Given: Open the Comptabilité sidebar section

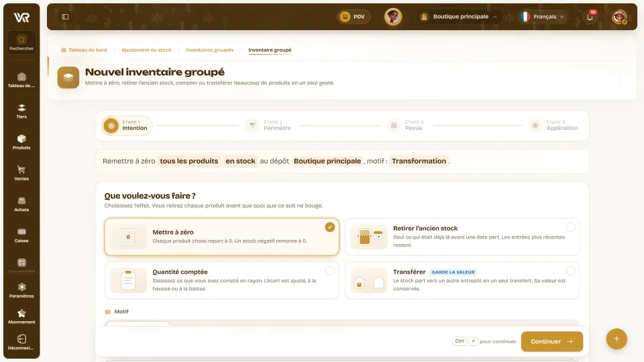Looking at the screenshot, I should (x=21, y=265).
